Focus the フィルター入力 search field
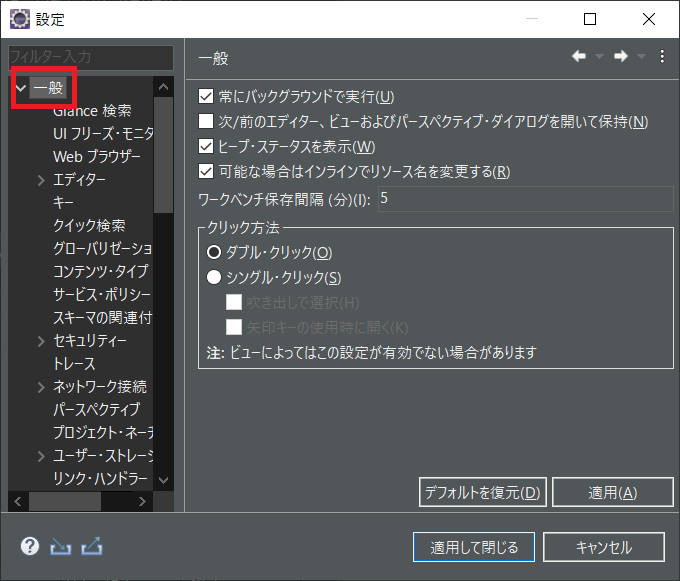The width and height of the screenshot is (680, 581). (91, 57)
